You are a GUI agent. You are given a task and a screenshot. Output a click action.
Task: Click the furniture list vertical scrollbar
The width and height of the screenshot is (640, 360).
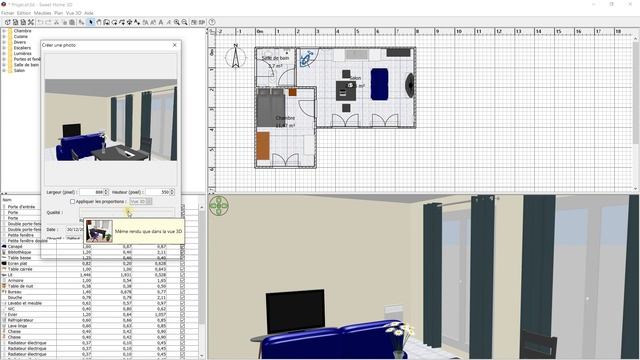[x=202, y=282]
